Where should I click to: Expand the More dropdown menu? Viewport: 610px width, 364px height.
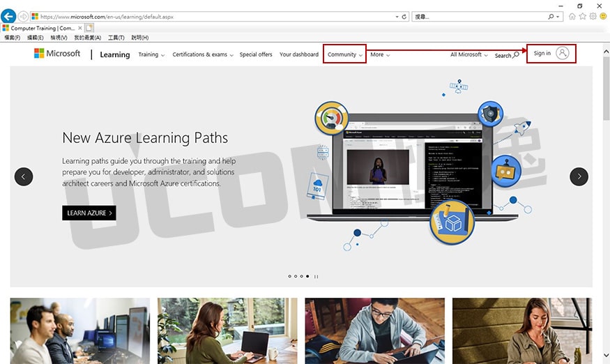pyautogui.click(x=380, y=54)
